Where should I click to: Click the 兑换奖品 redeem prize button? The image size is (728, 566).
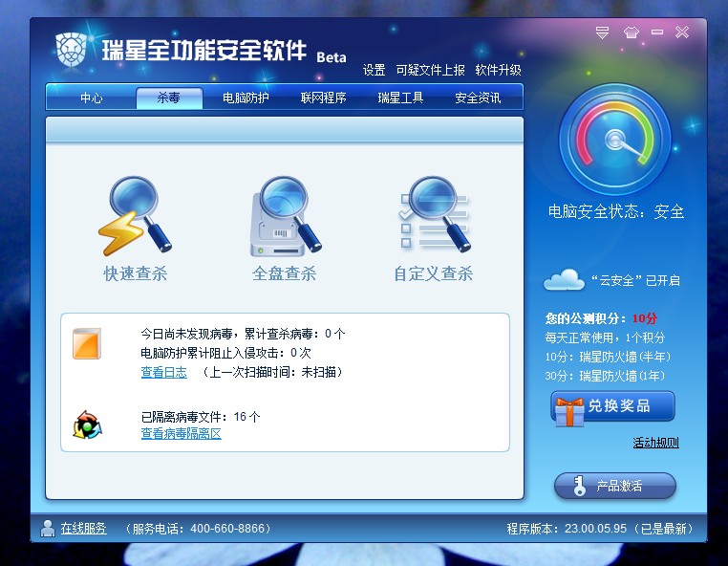click(x=612, y=406)
